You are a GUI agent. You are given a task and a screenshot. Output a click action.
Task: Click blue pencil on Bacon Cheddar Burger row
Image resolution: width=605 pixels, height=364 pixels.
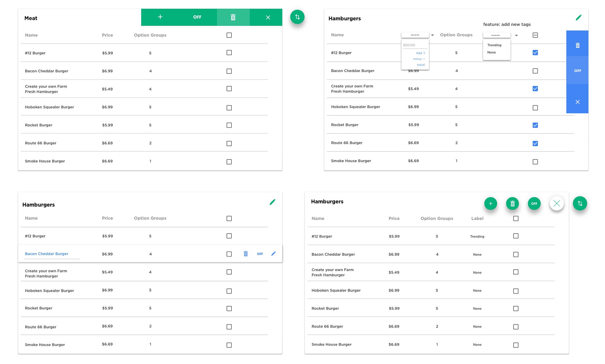tap(273, 254)
